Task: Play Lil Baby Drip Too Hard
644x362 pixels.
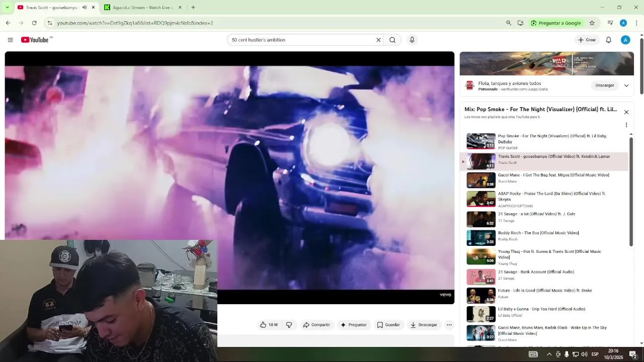Action: (x=544, y=314)
